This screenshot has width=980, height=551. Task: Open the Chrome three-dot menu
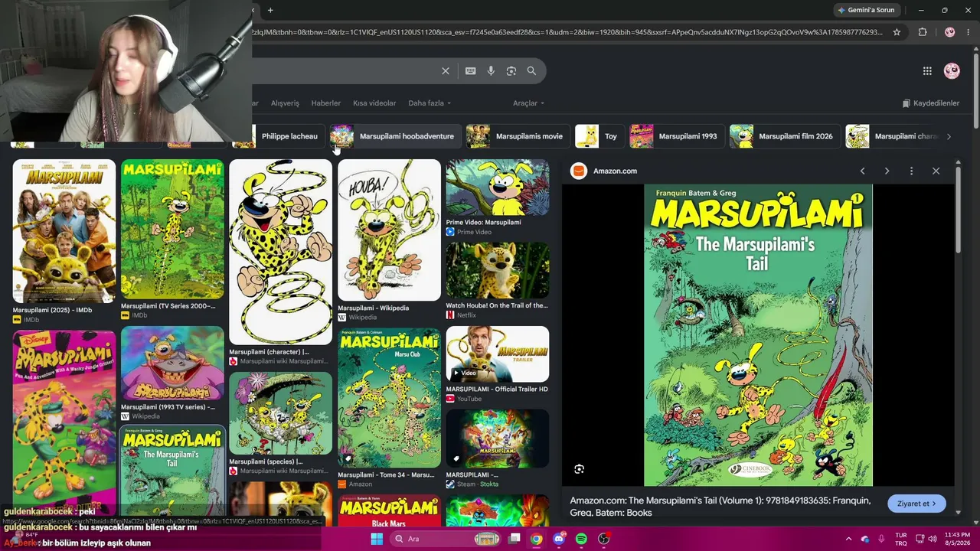point(968,32)
